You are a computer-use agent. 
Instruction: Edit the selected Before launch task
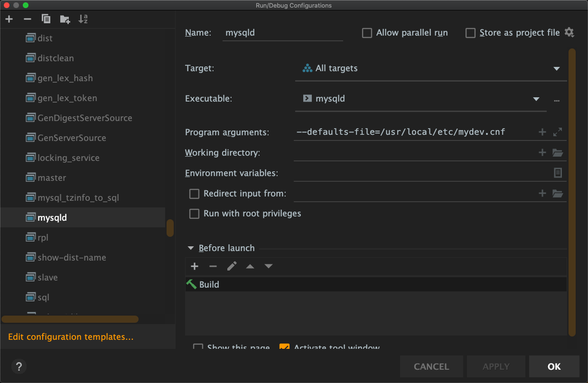[232, 266]
